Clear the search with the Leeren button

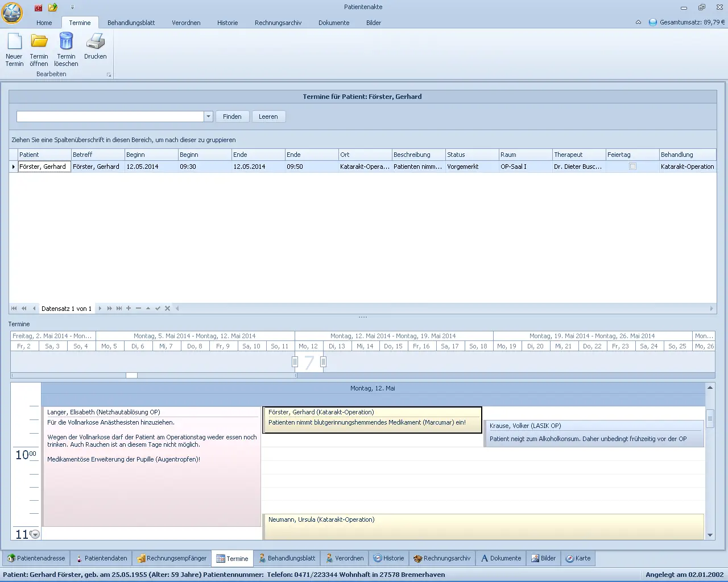point(268,117)
